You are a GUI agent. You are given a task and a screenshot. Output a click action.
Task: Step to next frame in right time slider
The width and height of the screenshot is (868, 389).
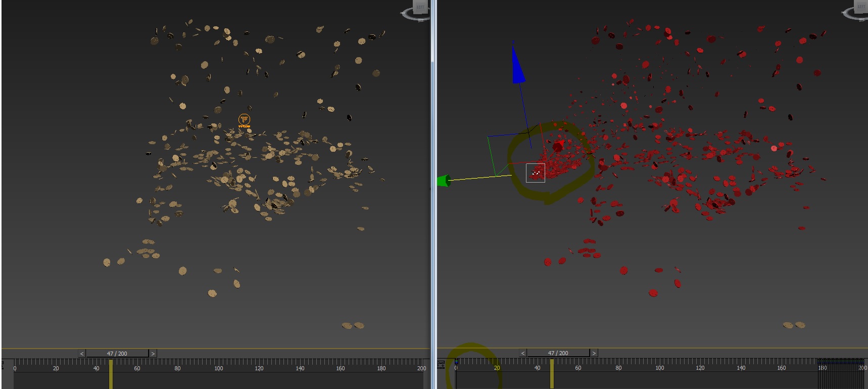click(594, 353)
